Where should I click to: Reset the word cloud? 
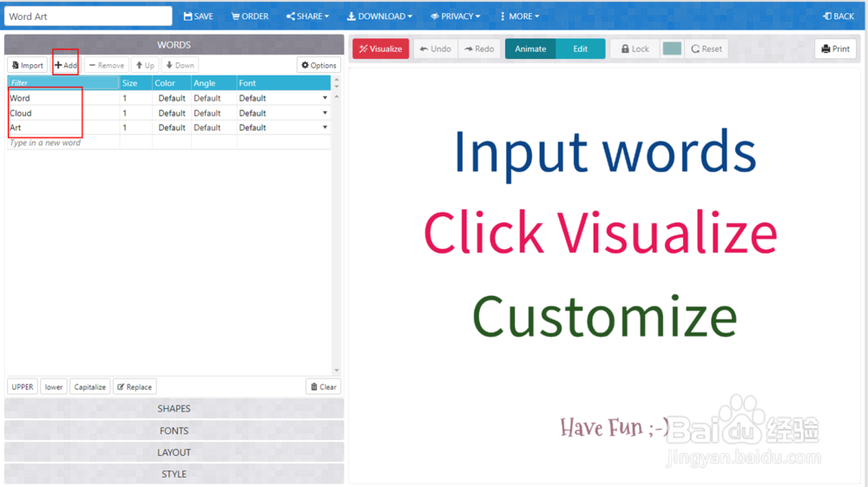[x=707, y=49]
